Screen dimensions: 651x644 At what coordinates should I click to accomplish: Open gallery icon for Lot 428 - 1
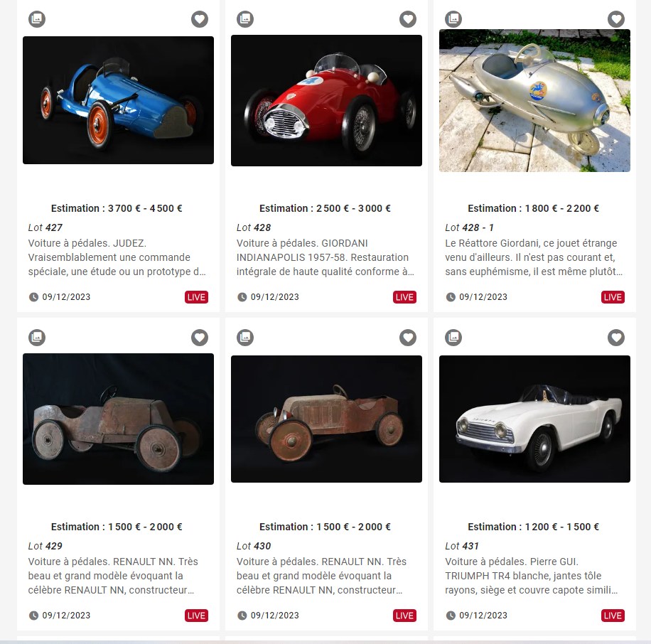tap(453, 19)
